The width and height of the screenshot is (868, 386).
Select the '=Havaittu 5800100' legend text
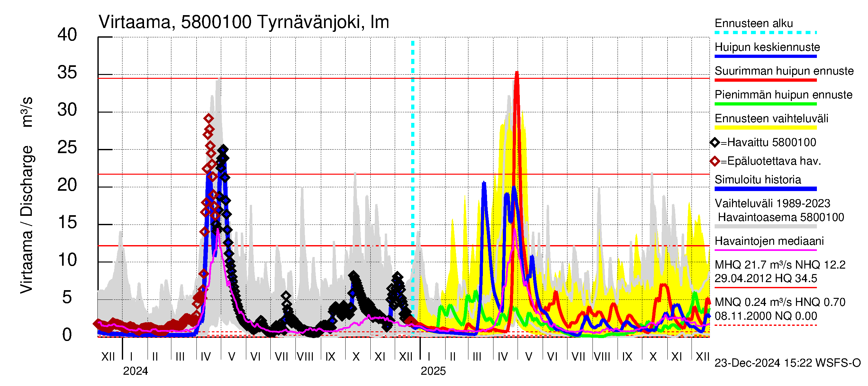coord(768,142)
